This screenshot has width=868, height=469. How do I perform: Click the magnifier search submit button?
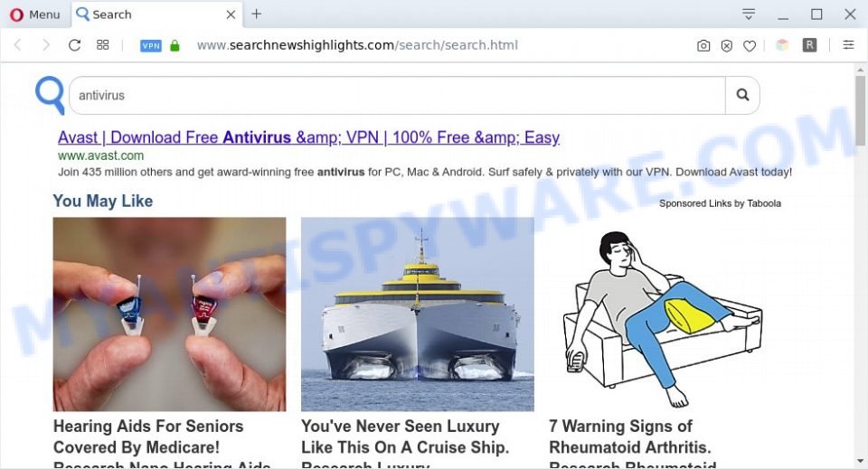(x=742, y=95)
